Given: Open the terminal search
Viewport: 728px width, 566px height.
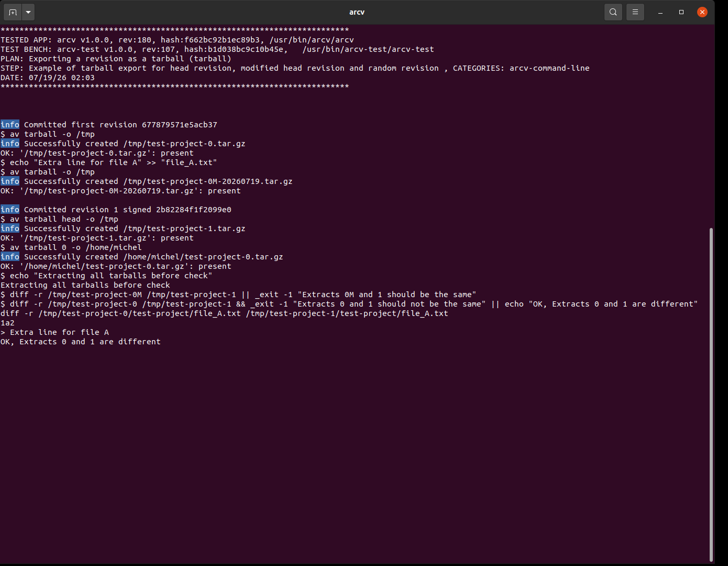Looking at the screenshot, I should pyautogui.click(x=613, y=12).
